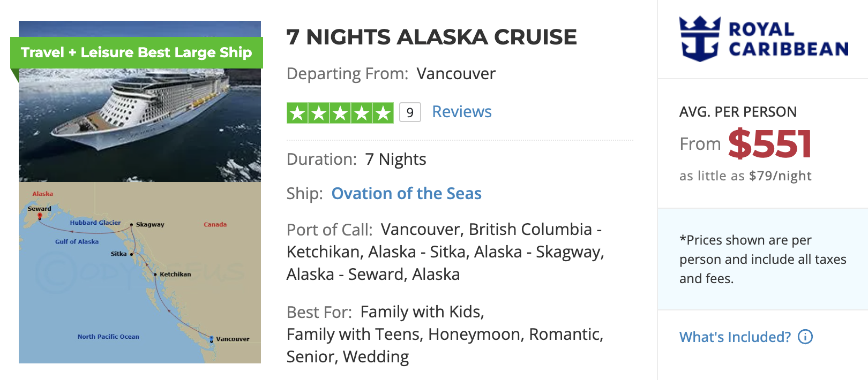Click the 9 review count box
Viewport: 868px width, 380px height.
[x=410, y=112]
